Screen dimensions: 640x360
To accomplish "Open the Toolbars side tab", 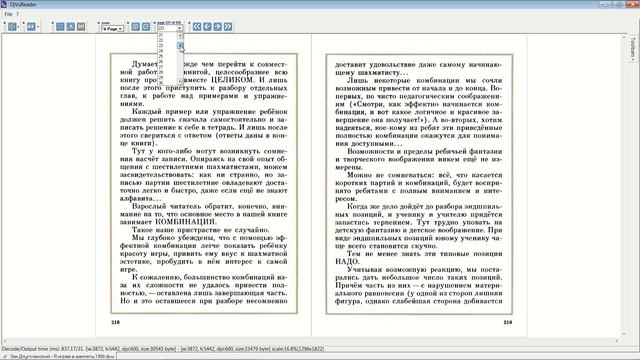I will [633, 48].
